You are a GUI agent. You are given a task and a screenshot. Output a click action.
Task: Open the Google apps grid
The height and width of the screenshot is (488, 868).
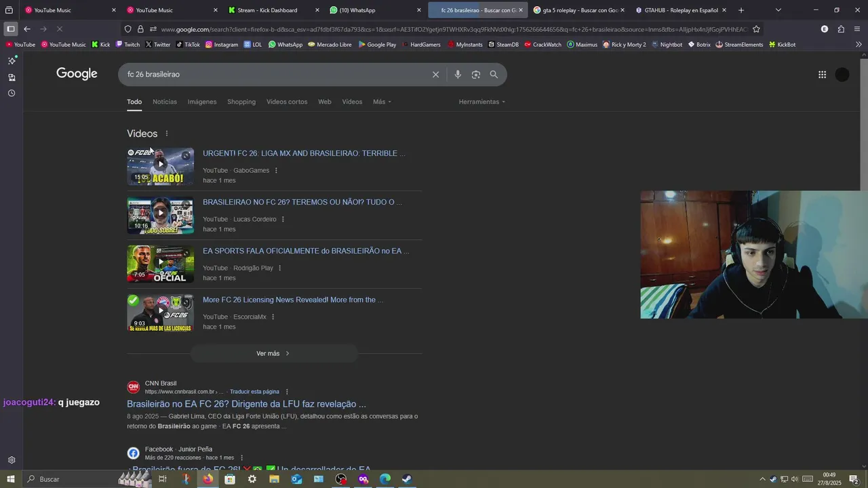(x=822, y=75)
